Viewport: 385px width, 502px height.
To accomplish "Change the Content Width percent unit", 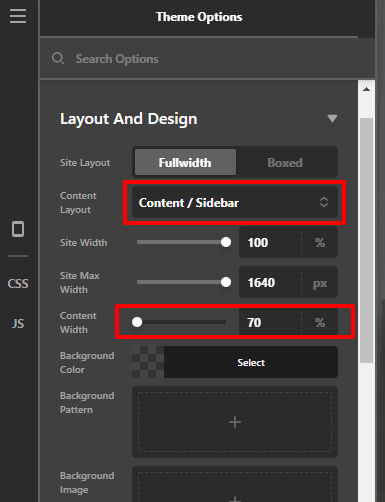I will 320,322.
